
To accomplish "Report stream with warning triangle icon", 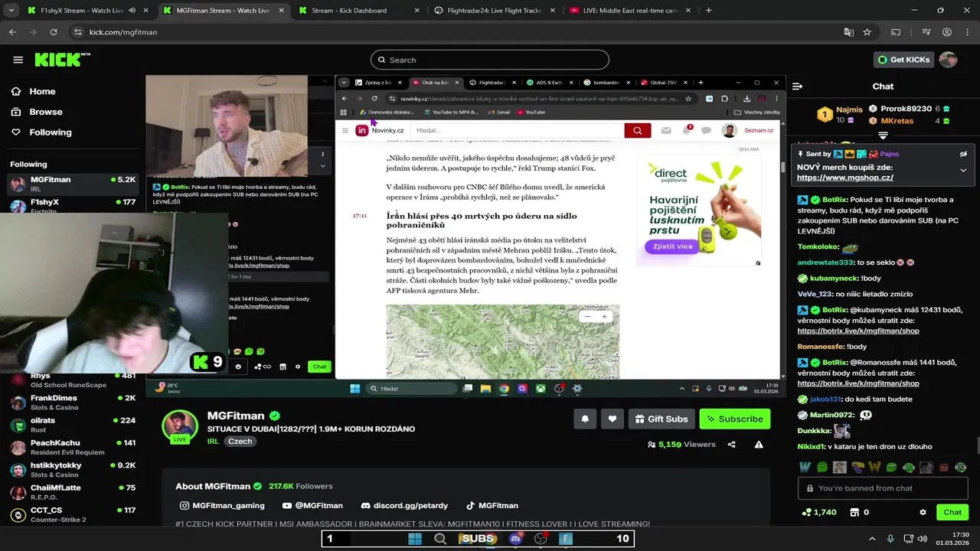I will coord(759,445).
